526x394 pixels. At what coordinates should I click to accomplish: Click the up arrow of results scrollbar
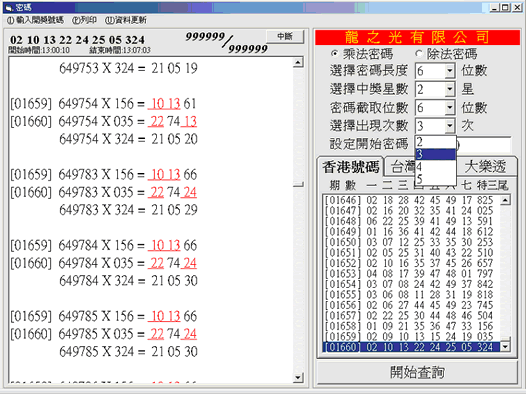point(298,62)
